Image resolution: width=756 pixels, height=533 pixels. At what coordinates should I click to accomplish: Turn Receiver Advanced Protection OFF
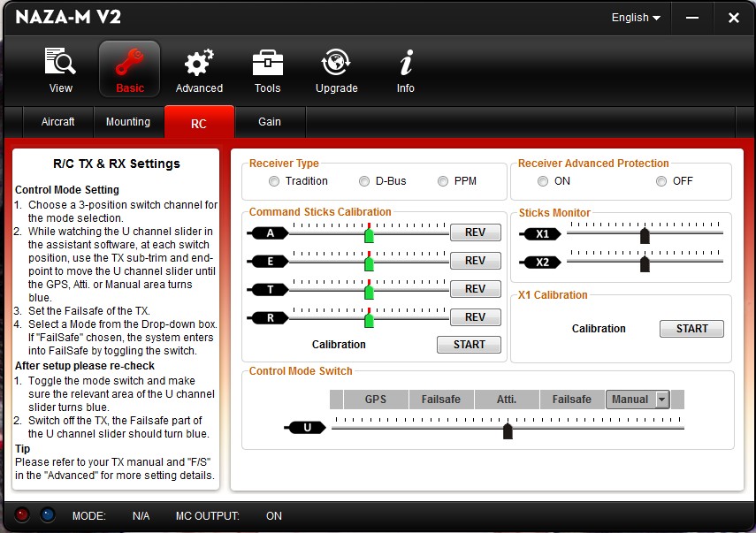[x=661, y=181]
